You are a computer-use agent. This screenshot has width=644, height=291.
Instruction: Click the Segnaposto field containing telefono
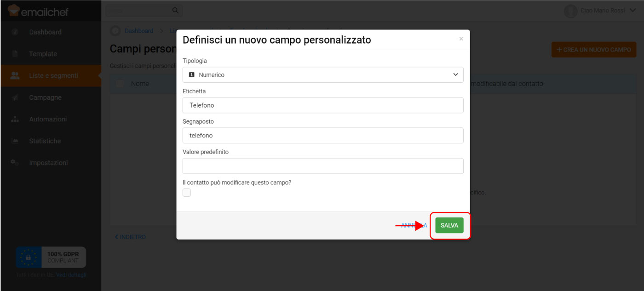pyautogui.click(x=323, y=136)
